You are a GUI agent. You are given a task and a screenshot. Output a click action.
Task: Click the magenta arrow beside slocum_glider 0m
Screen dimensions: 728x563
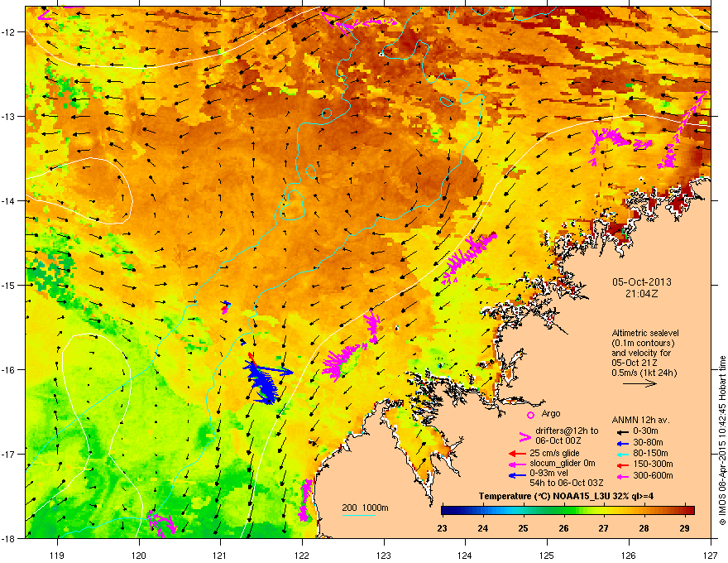[517, 464]
